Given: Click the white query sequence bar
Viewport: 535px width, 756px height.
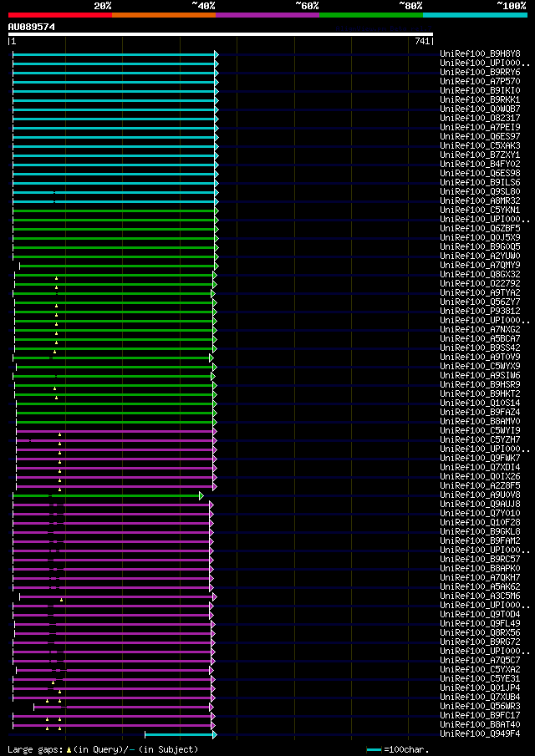Looking at the screenshot, I should point(221,34).
